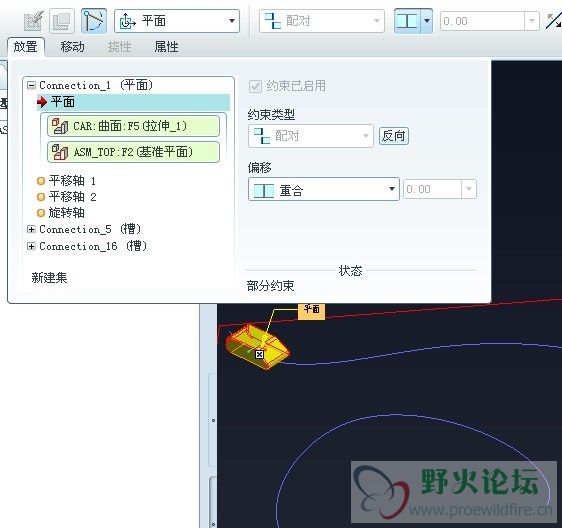Click the 反向 flip button
The image size is (562, 528).
[394, 136]
